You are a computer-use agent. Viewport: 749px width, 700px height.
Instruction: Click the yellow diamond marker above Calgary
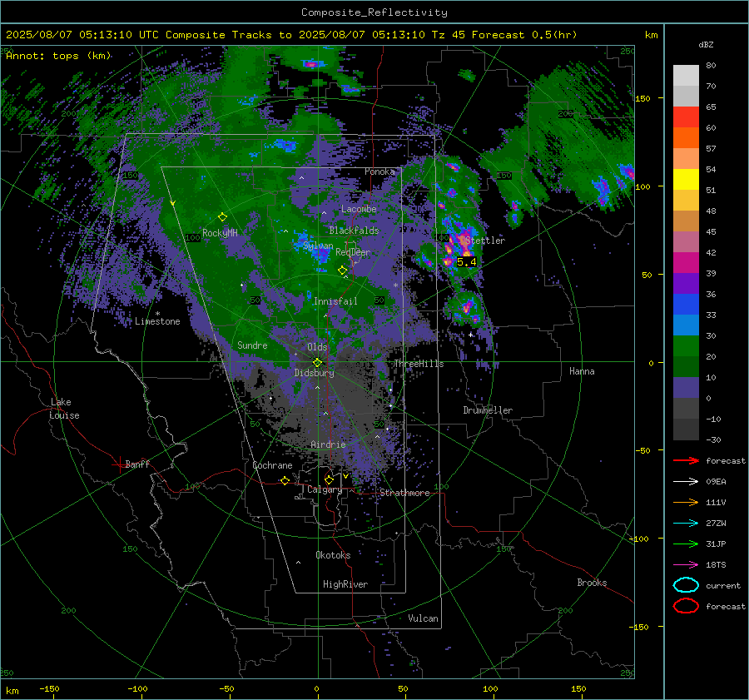pyautogui.click(x=329, y=479)
